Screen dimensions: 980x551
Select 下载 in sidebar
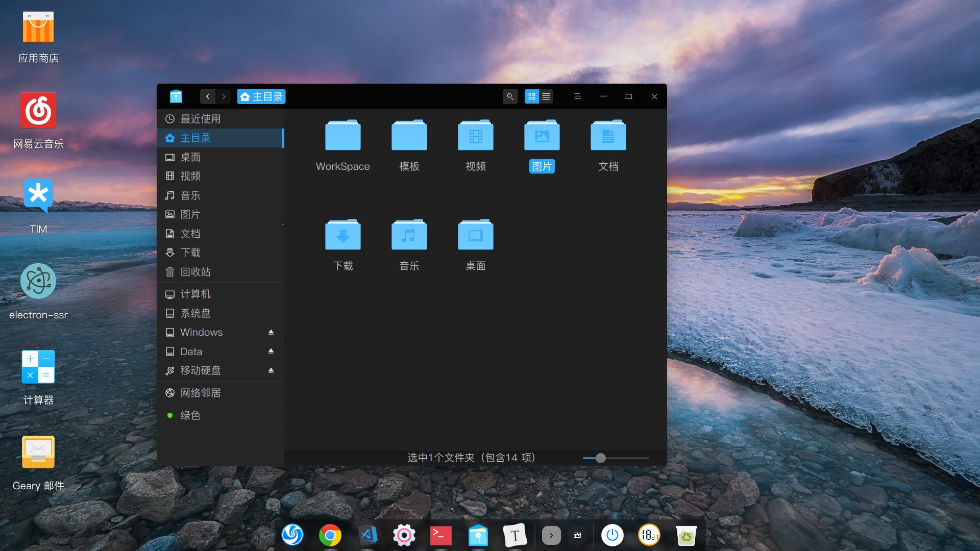220,253
